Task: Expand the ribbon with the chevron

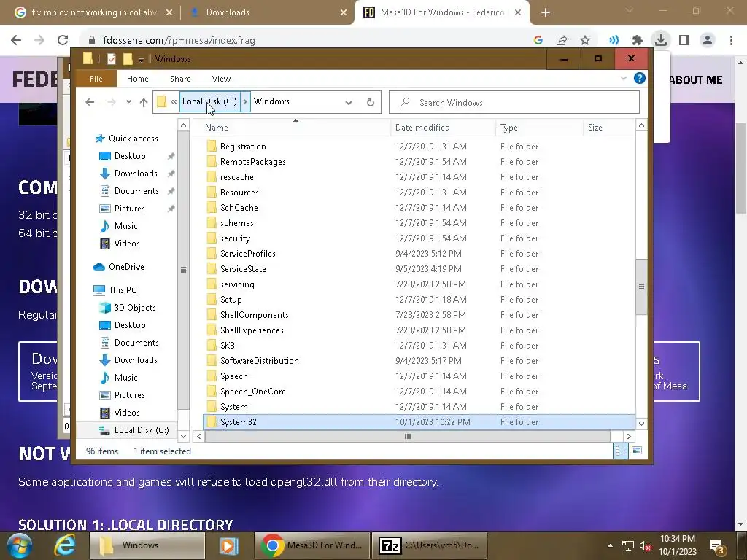Action: pyautogui.click(x=623, y=78)
